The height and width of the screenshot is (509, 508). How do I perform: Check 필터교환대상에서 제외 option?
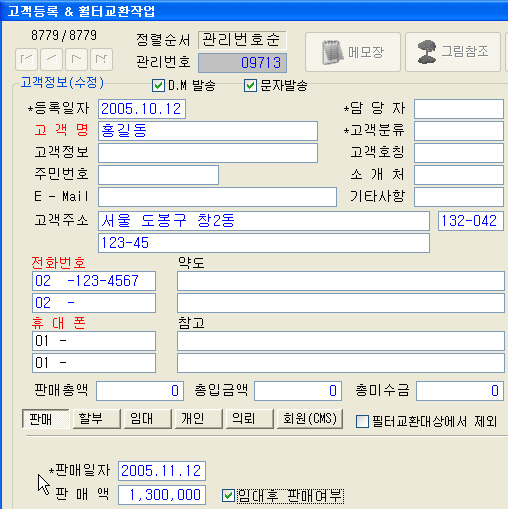coord(362,421)
